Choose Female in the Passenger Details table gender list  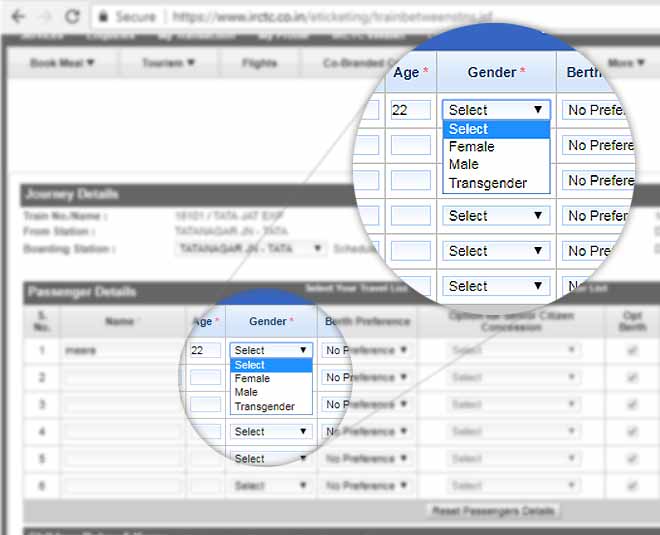[271, 378]
